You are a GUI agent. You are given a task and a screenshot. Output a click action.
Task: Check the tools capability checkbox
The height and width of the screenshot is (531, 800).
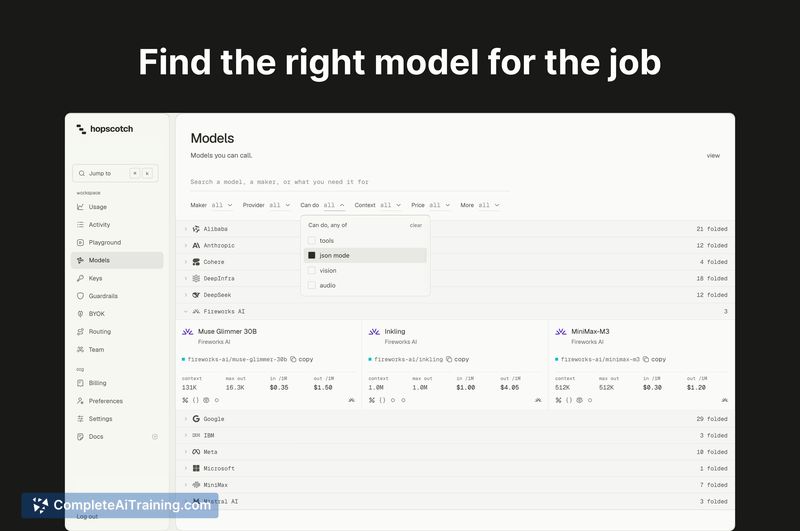(x=312, y=240)
